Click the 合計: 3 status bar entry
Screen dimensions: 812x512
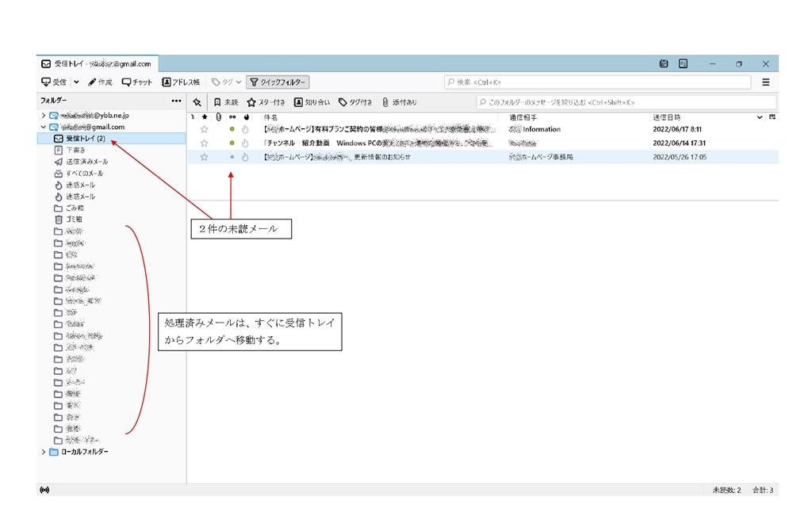coord(763,490)
